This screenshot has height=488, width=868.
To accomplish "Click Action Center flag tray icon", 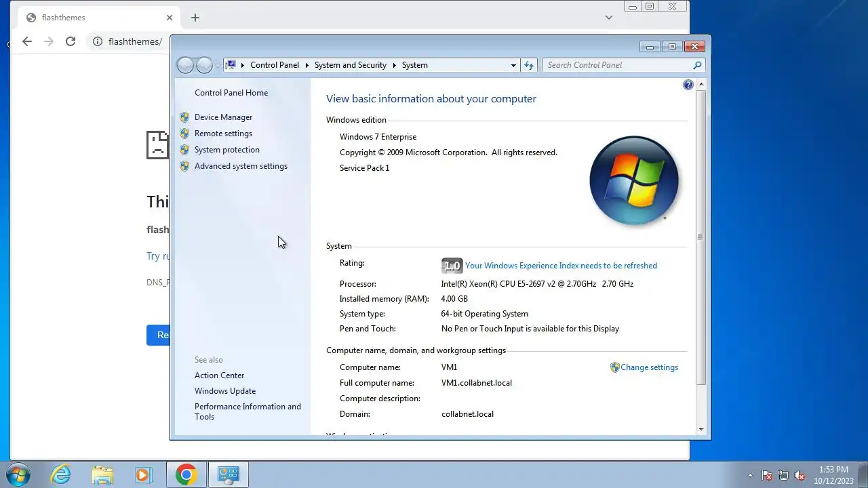I will pos(767,475).
